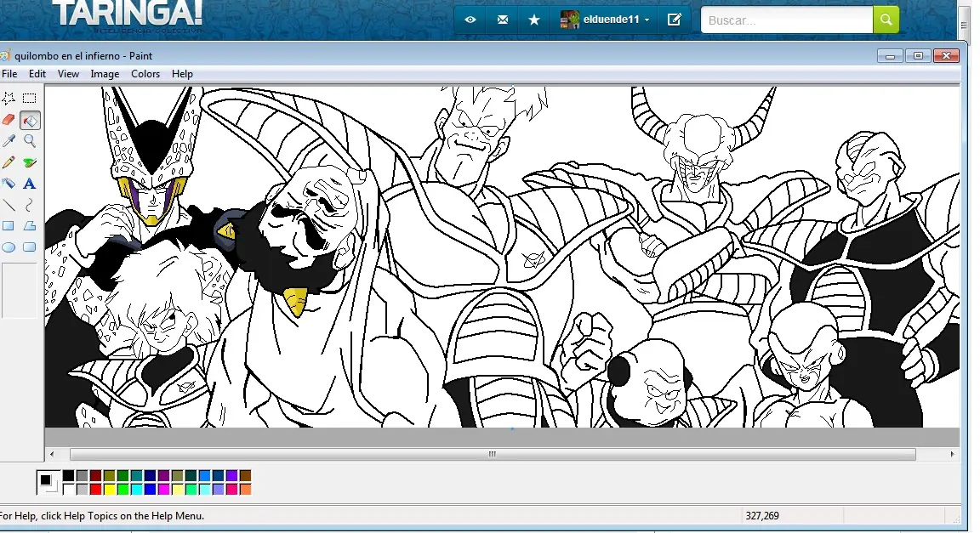Click the foreground/background color indicator box
Screen dimensions: 980x533
point(48,482)
